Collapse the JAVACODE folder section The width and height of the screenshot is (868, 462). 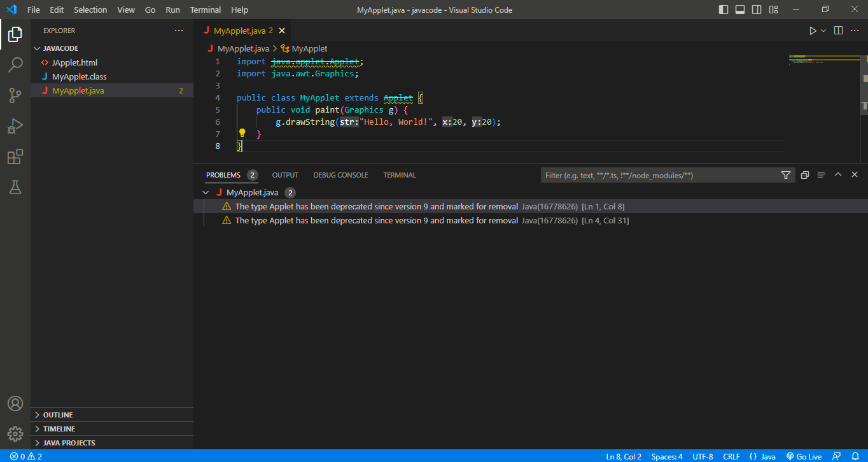111,48
